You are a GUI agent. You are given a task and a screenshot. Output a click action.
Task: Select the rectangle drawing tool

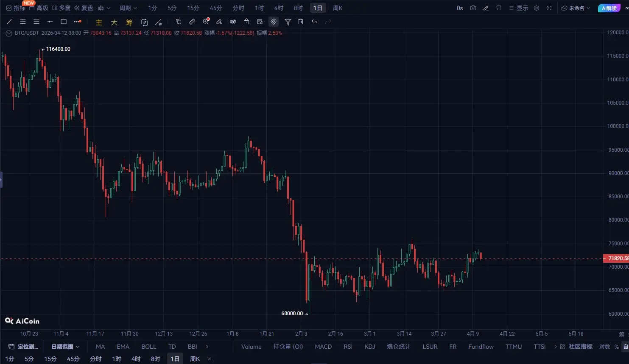[64, 22]
